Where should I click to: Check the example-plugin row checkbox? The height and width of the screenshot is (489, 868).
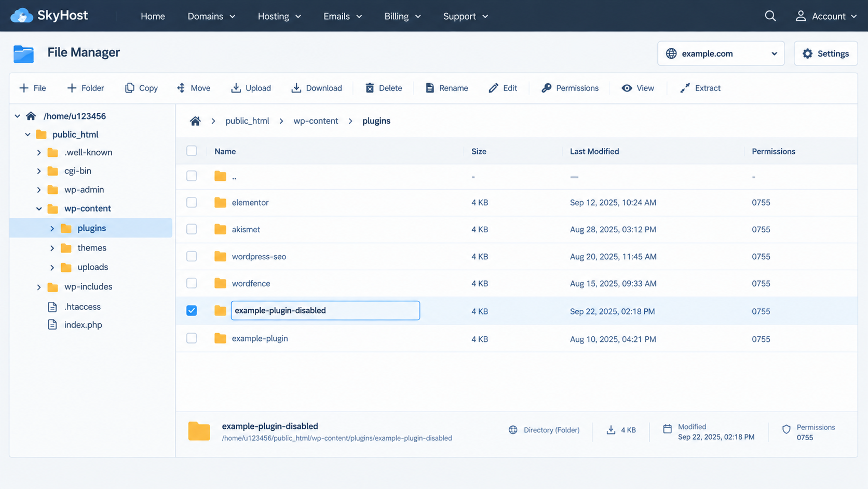pyautogui.click(x=192, y=338)
